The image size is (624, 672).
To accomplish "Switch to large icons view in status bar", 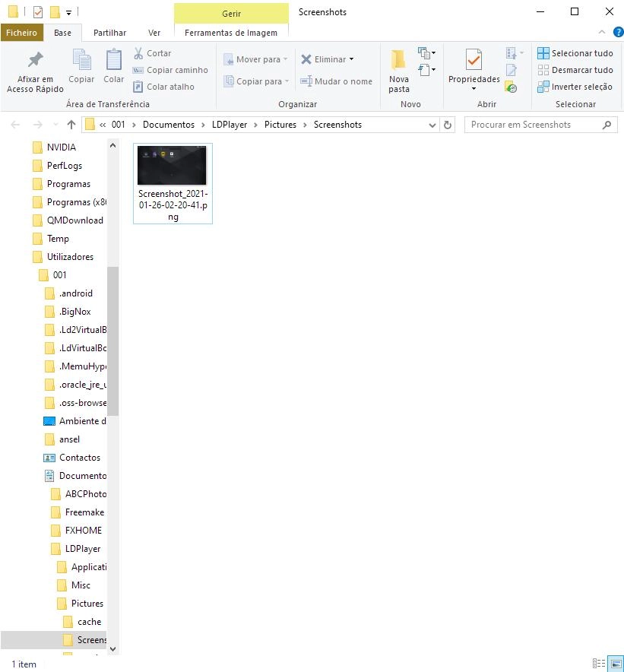I will point(616,664).
